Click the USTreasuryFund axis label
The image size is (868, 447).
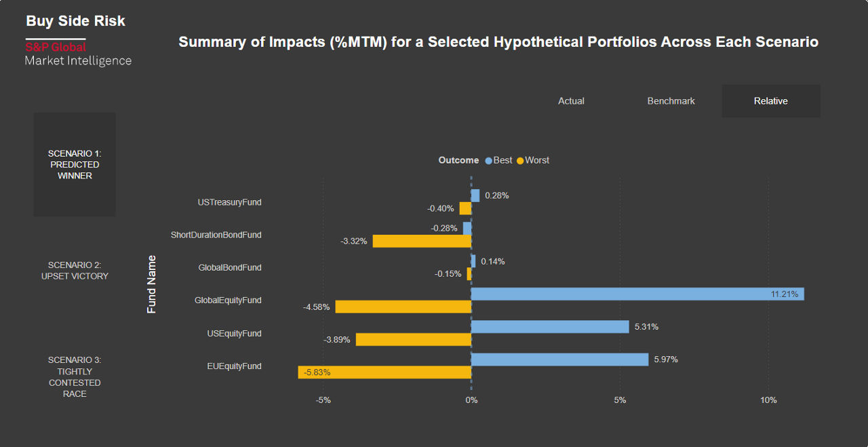click(229, 202)
